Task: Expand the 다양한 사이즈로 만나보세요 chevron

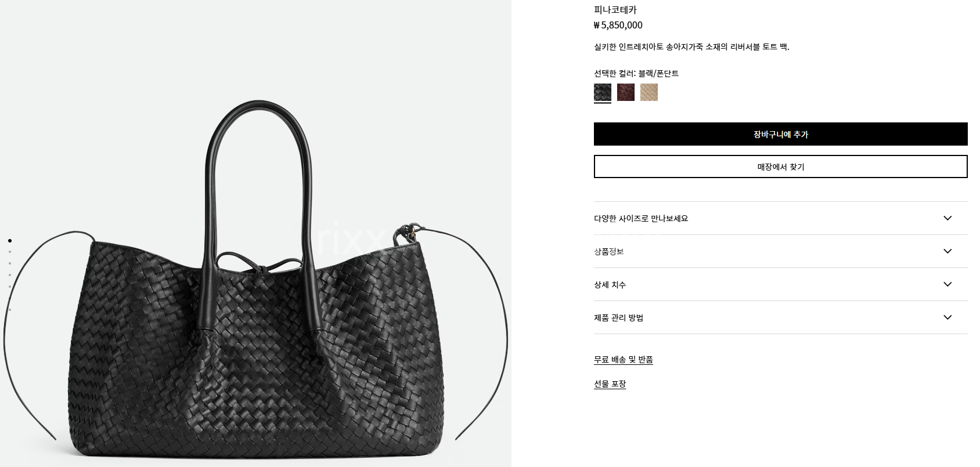Action: tap(947, 218)
